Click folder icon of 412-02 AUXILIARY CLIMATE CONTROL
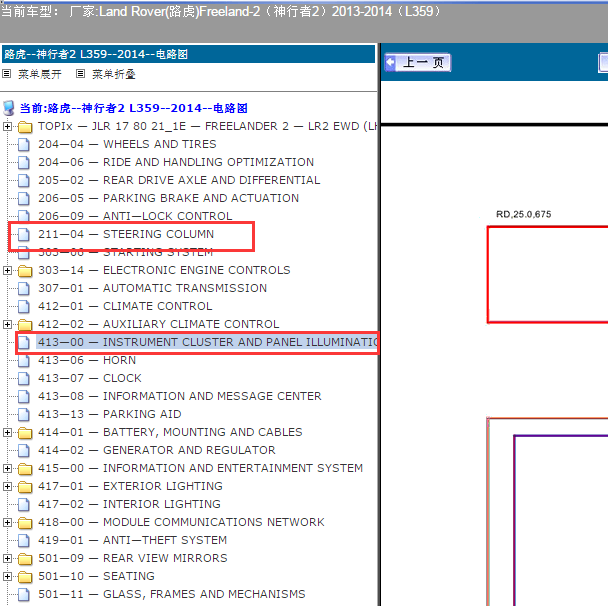The height and width of the screenshot is (606, 608). point(25,325)
